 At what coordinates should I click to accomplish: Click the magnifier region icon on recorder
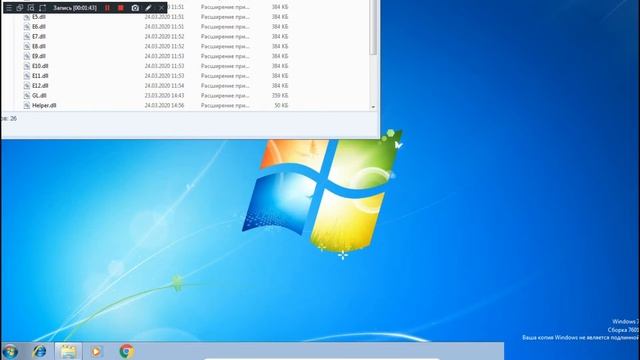31,8
